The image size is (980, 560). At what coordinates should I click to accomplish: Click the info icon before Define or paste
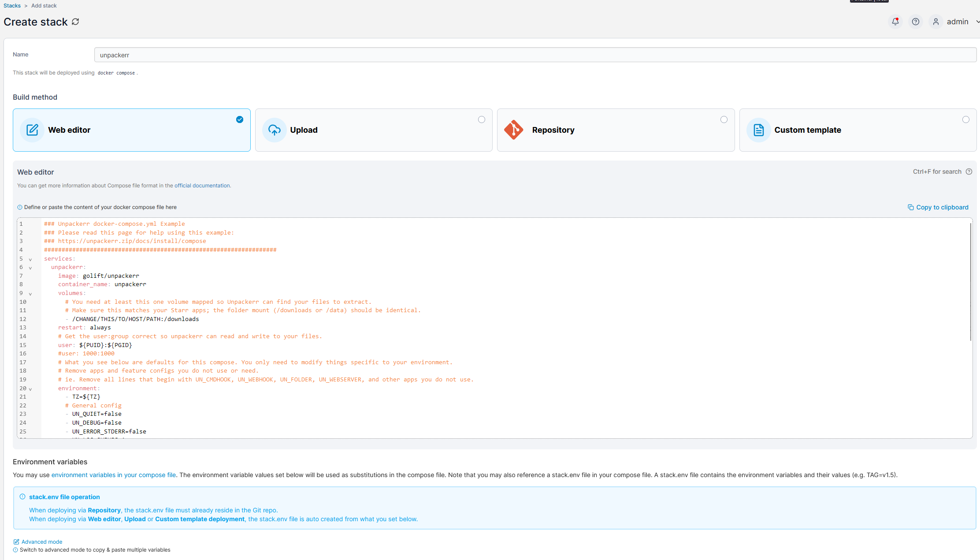point(19,207)
